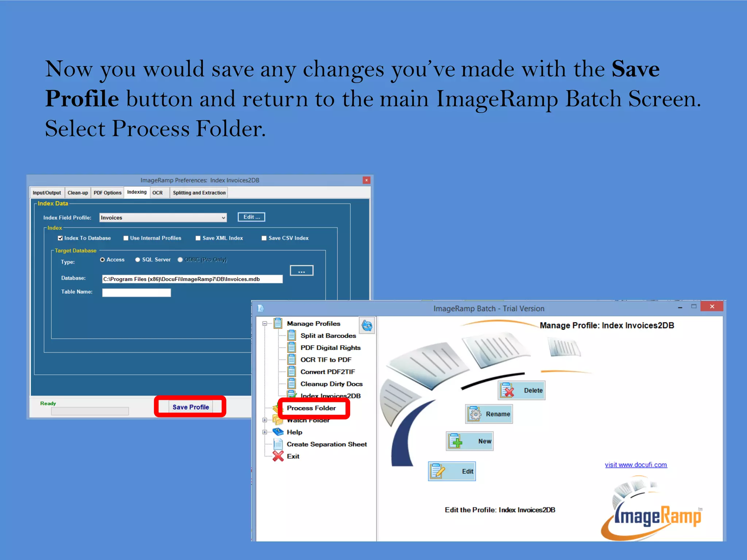The height and width of the screenshot is (560, 747).
Task: Enable Save XML Index checkbox
Action: (198, 238)
